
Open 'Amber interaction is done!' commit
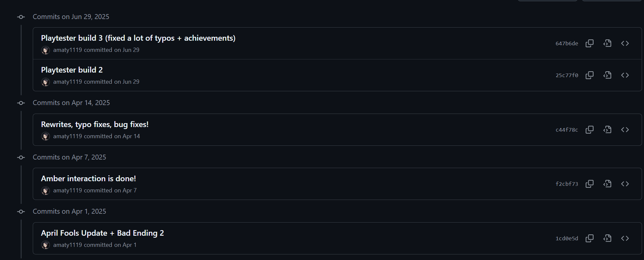pos(88,179)
